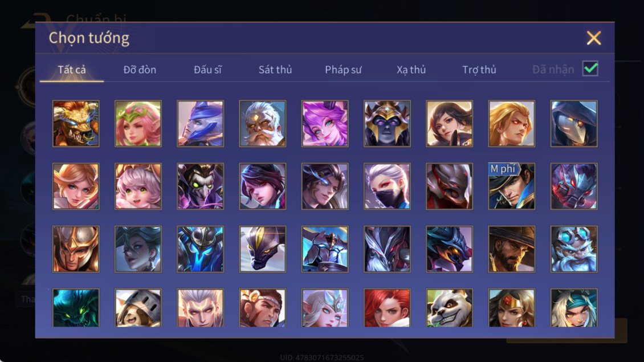Select the cowboy hat bearded hero

pyautogui.click(x=511, y=249)
